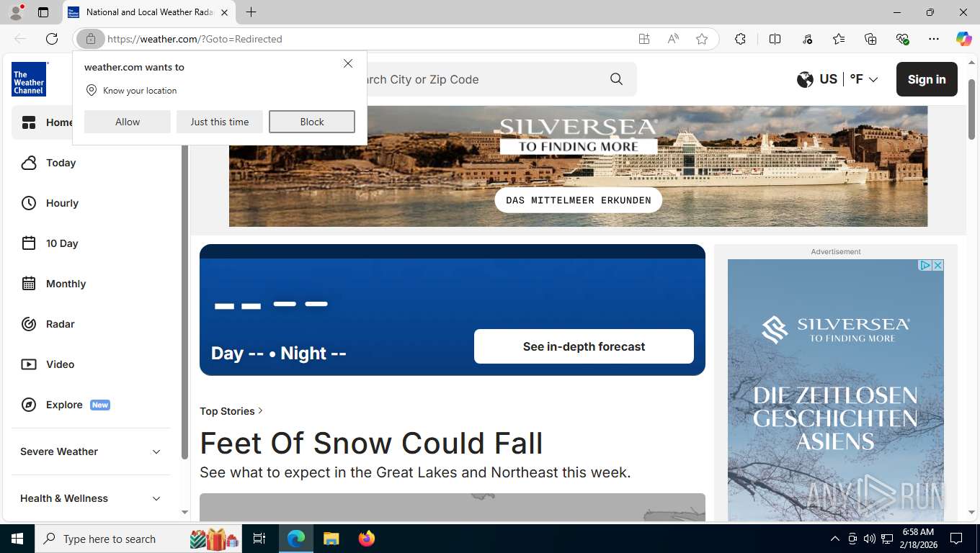Viewport: 980px width, 553px height.
Task: Open Microsoft Edge taskbar icon
Action: [295, 539]
